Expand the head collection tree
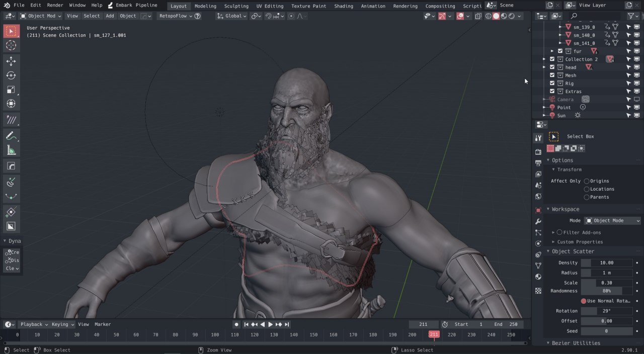644x354 pixels. pyautogui.click(x=544, y=67)
